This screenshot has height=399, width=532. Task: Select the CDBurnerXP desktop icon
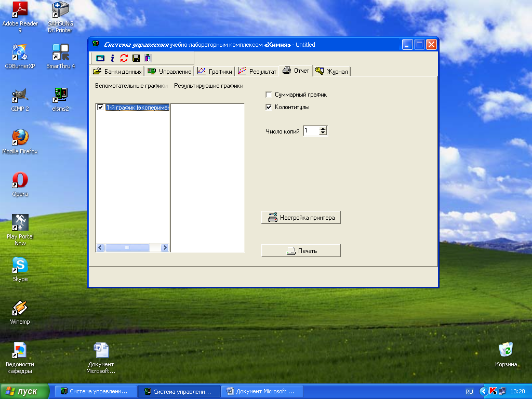pos(20,56)
